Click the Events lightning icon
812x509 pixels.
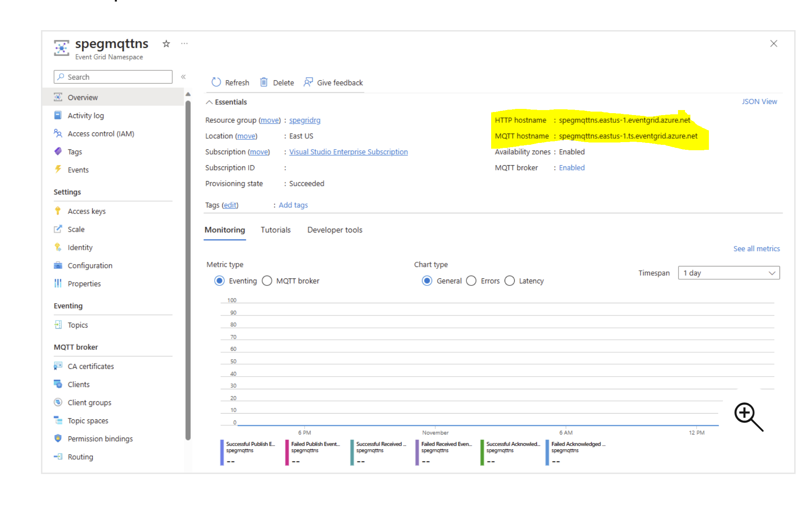pyautogui.click(x=58, y=169)
